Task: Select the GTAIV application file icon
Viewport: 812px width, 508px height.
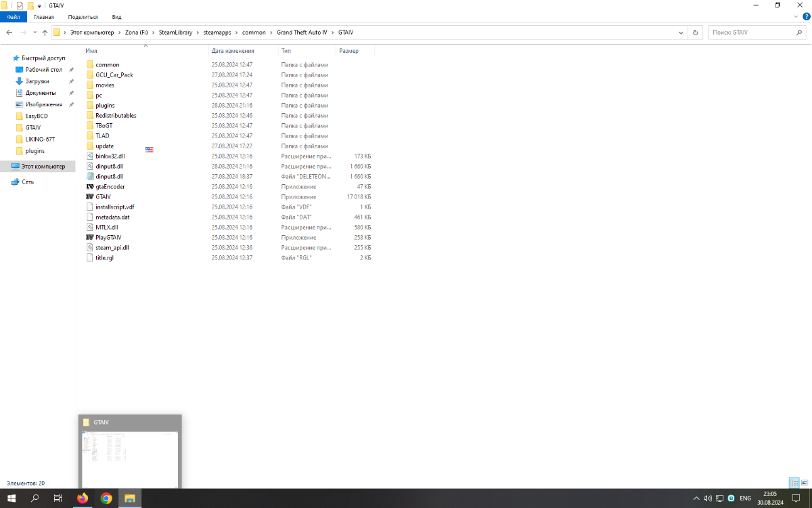Action: [x=89, y=196]
